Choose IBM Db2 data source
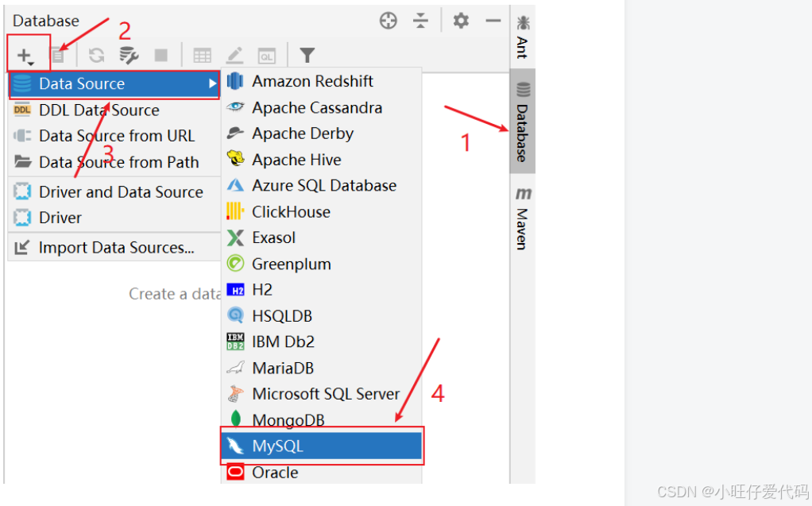The image size is (812, 506). coord(322,342)
